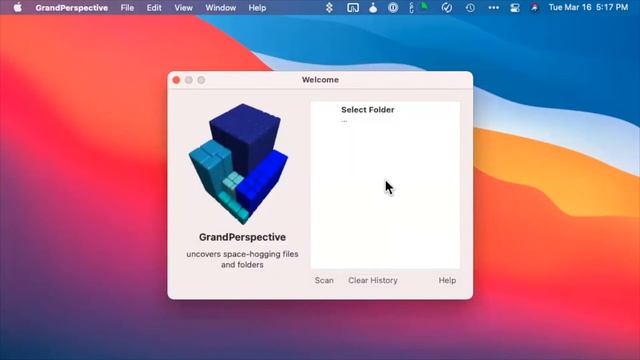Open the Help menu in menu bar
Screen dimensions: 640x360
point(257,8)
